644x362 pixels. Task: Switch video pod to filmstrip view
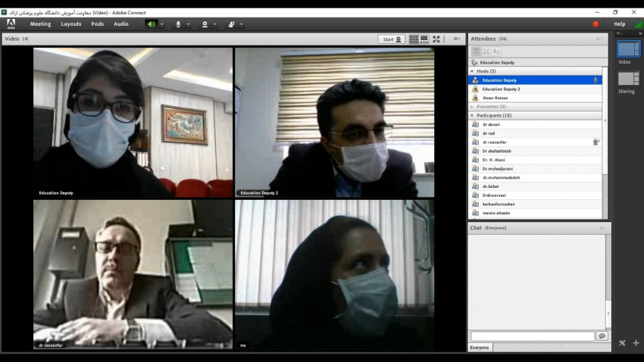424,39
